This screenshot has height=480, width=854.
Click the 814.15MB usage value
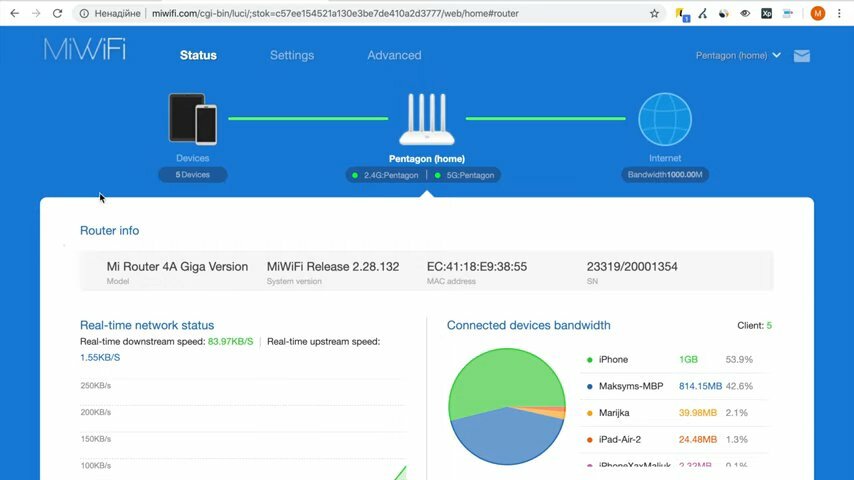click(x=700, y=386)
